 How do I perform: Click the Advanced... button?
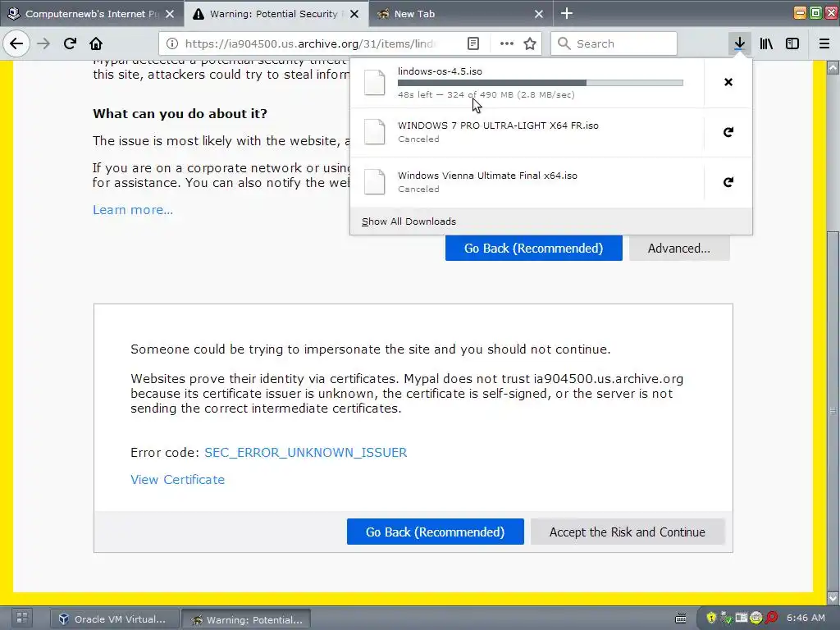point(678,248)
